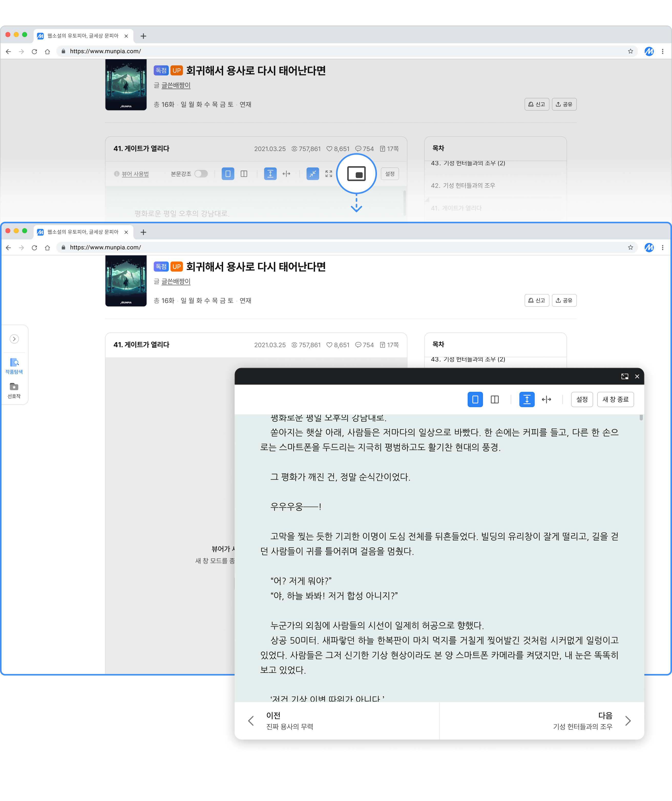
Task: Select the Munpia tab in the top browser window
Action: click(x=83, y=36)
